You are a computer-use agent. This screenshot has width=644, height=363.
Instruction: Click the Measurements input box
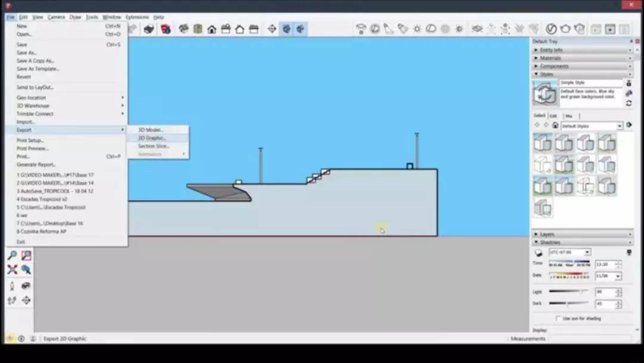[x=590, y=339]
